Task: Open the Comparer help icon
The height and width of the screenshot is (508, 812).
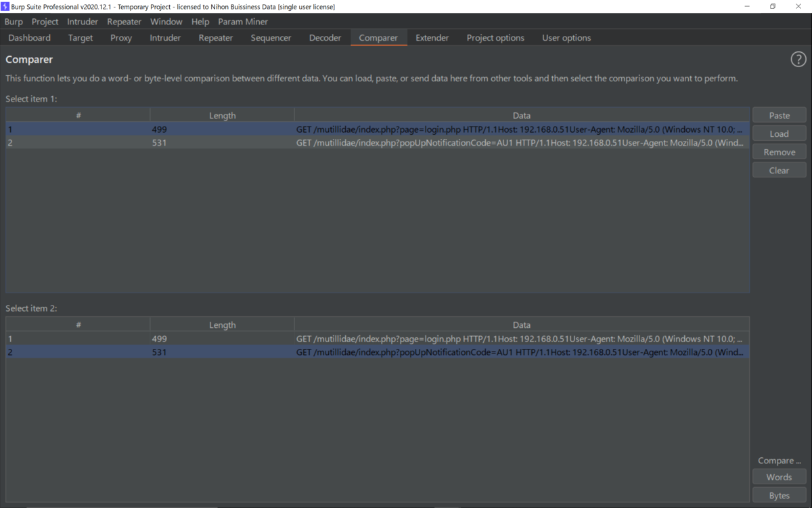Action: [x=798, y=60]
